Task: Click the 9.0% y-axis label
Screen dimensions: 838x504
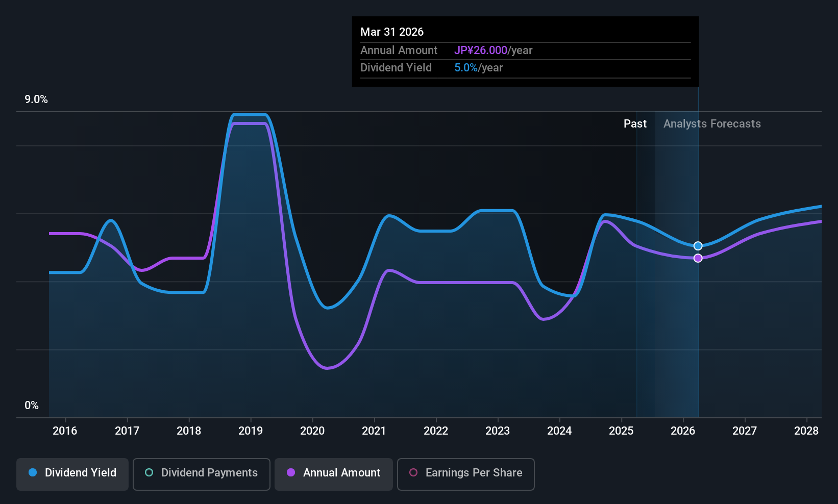Action: pyautogui.click(x=36, y=99)
